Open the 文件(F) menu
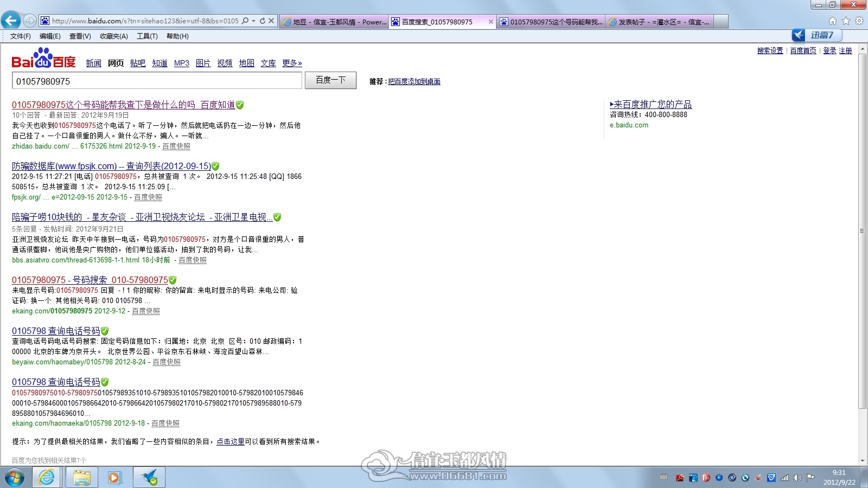The width and height of the screenshot is (868, 488). (21, 36)
